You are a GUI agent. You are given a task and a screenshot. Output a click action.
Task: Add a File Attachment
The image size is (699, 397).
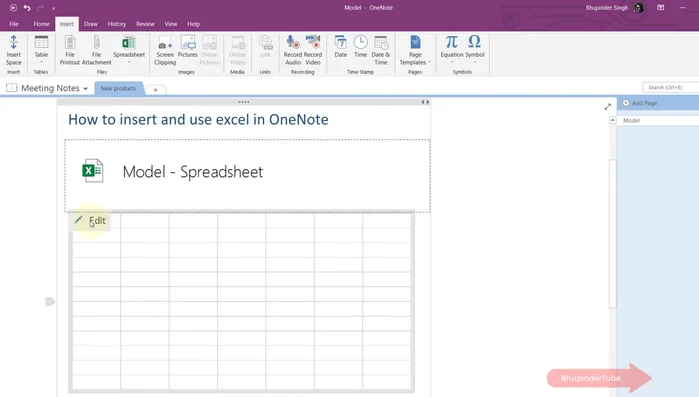tap(96, 50)
